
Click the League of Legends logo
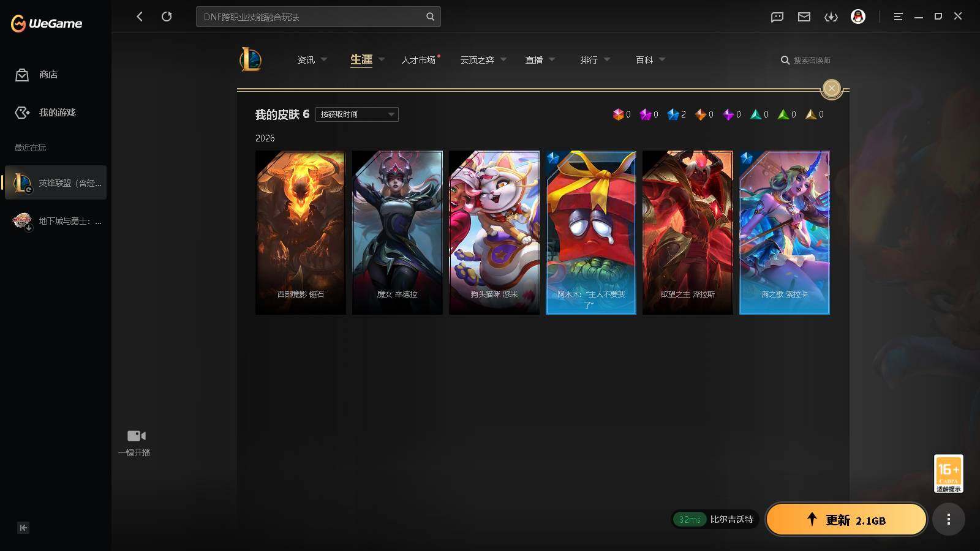251,59
